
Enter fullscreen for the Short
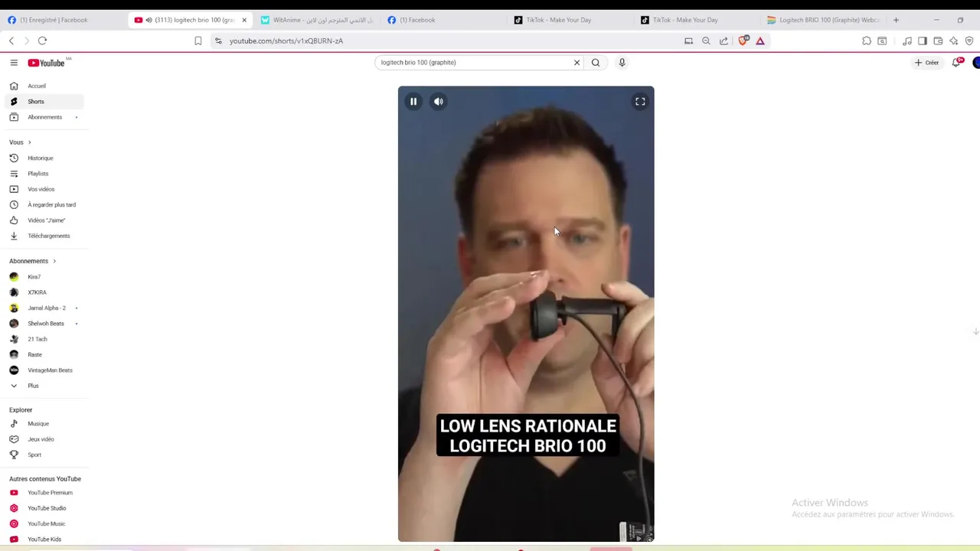point(640,101)
